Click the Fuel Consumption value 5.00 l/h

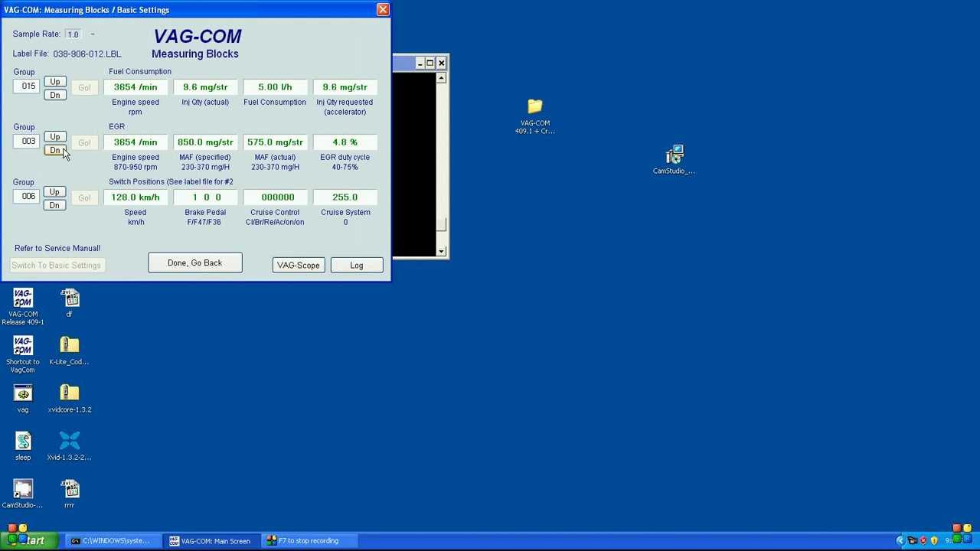(275, 87)
